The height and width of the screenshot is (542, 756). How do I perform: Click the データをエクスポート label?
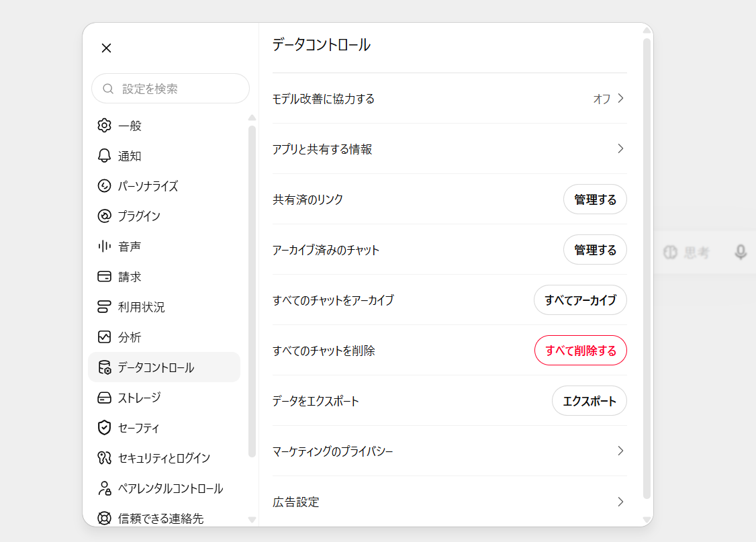[x=316, y=401]
